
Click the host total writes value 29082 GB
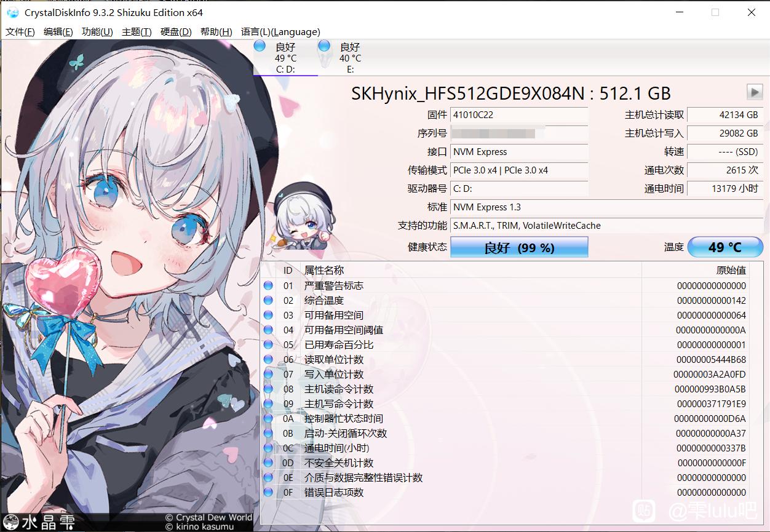[x=725, y=133]
